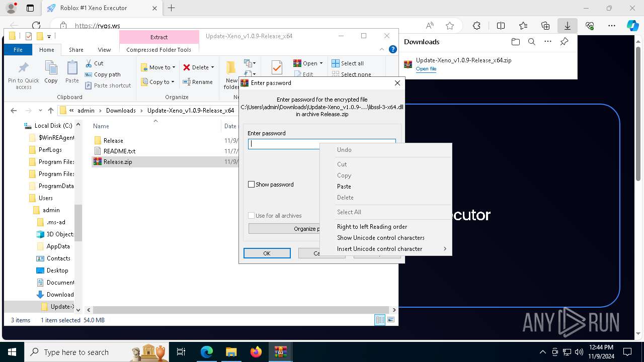Switch to the Share ribbon tab
This screenshot has width=644, height=362.
(76, 50)
